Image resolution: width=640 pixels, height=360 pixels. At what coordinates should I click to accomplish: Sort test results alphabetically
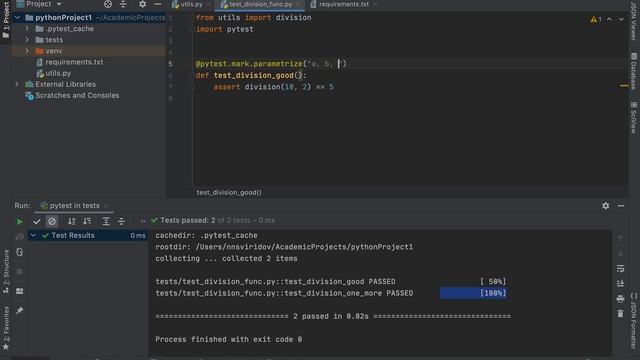(x=71, y=221)
